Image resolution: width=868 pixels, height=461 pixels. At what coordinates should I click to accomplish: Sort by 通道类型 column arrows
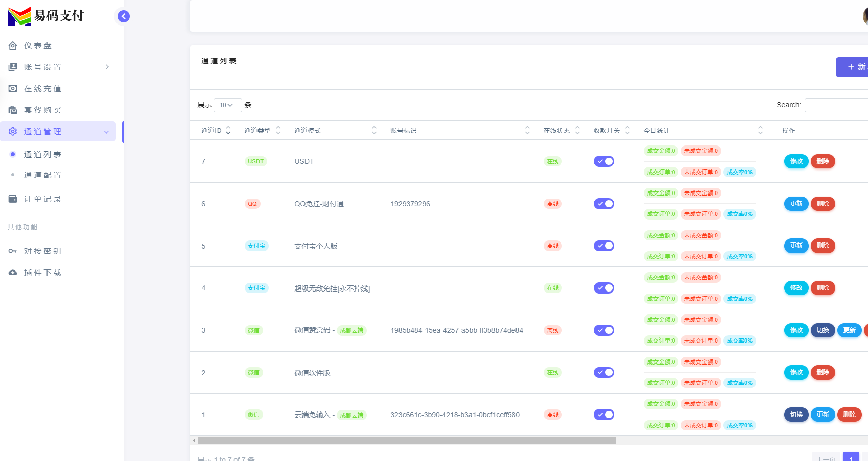pyautogui.click(x=278, y=130)
